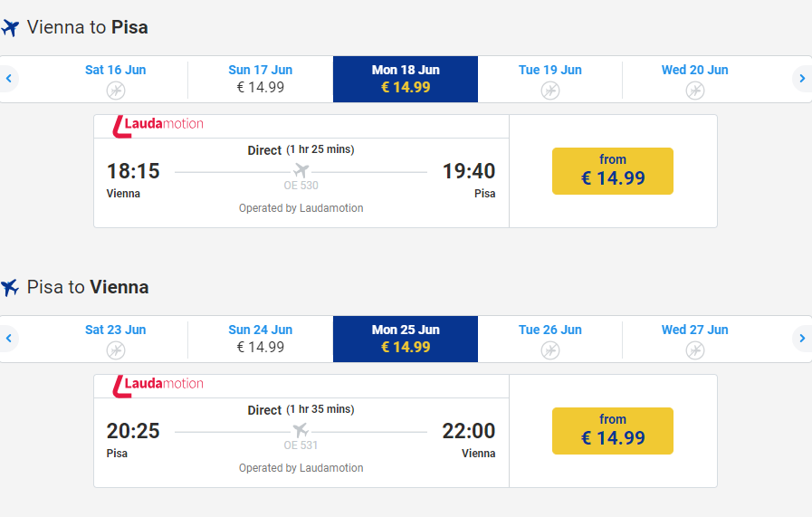Show earlier outbound dates with the left arrow
Screen dimensions: 812x517
click(x=8, y=79)
